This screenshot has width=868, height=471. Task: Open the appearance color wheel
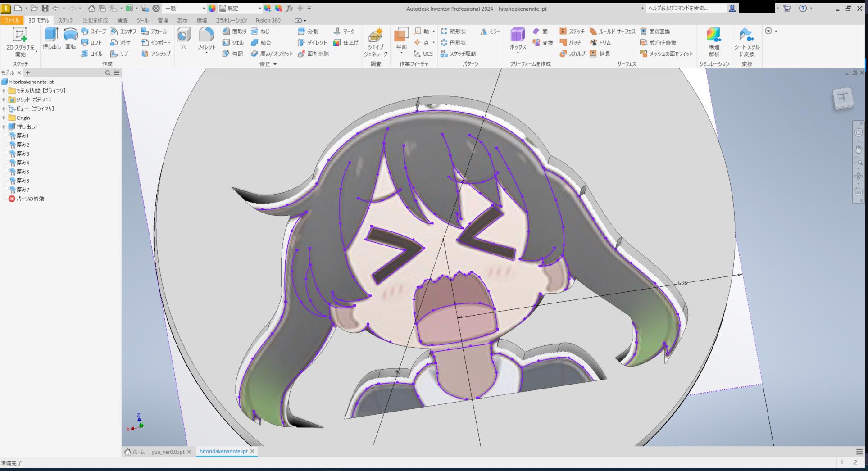point(212,8)
